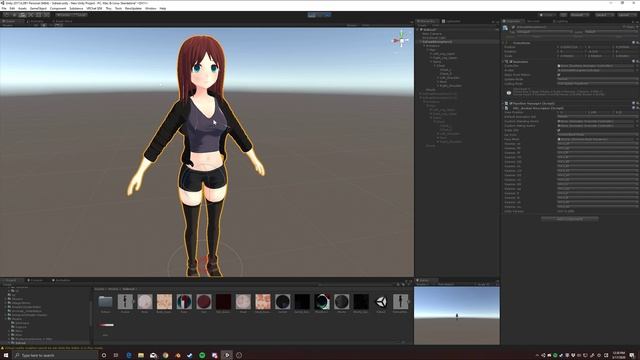The image size is (640, 360).
Task: Select the Unity scene asset in Project
Action: [381, 302]
